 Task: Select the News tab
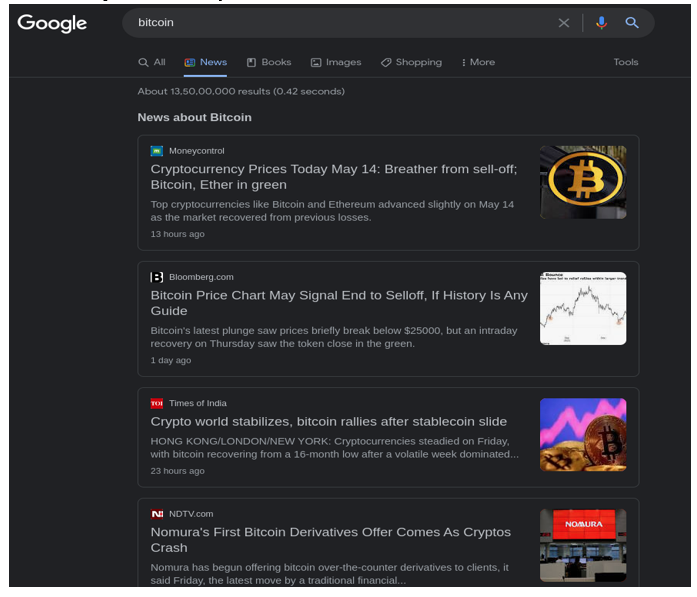coord(205,62)
